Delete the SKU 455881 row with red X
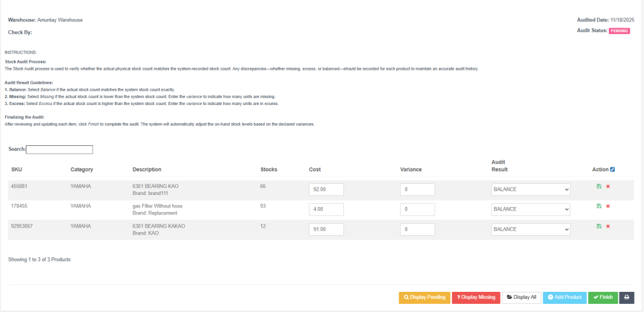The height and width of the screenshot is (312, 644). 608,186
